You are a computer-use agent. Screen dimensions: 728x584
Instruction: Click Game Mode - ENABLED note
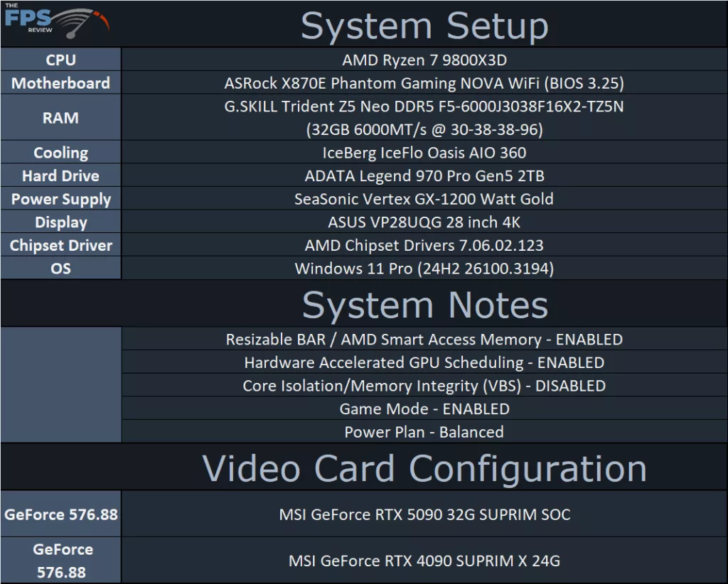click(424, 409)
